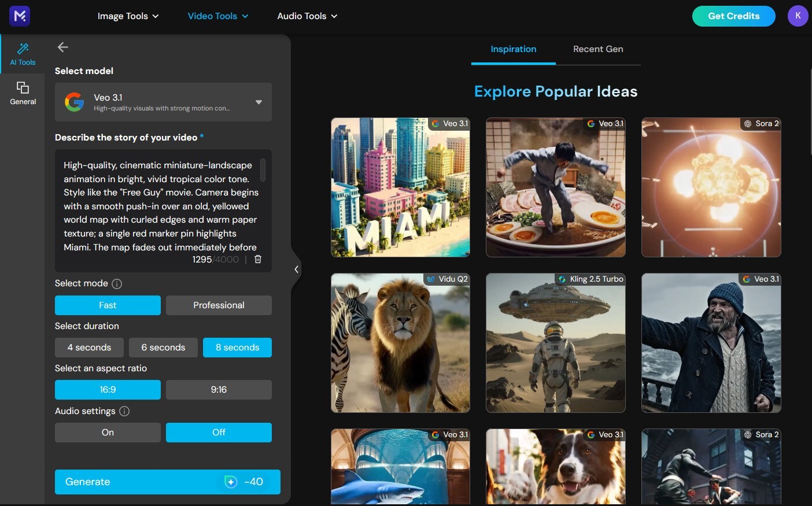This screenshot has width=812, height=506.
Task: Open the Veo 3.1 model dropdown
Action: tap(163, 102)
